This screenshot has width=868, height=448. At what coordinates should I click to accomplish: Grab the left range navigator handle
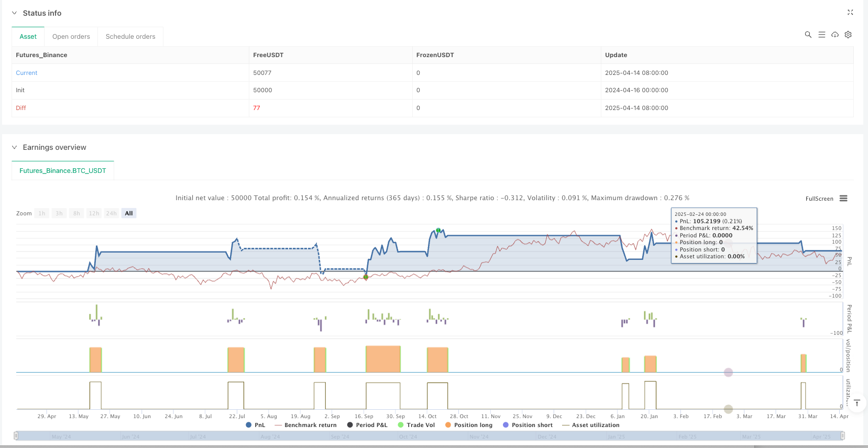click(x=16, y=436)
